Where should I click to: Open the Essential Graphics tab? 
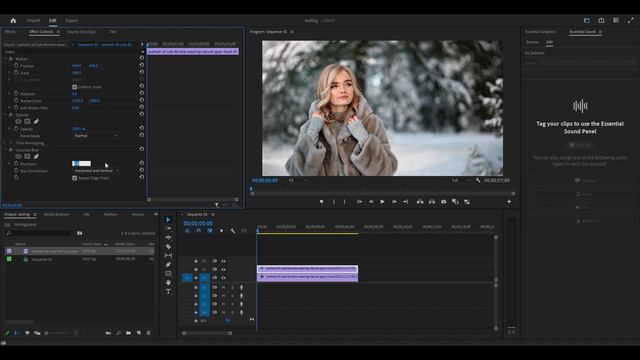click(x=540, y=31)
